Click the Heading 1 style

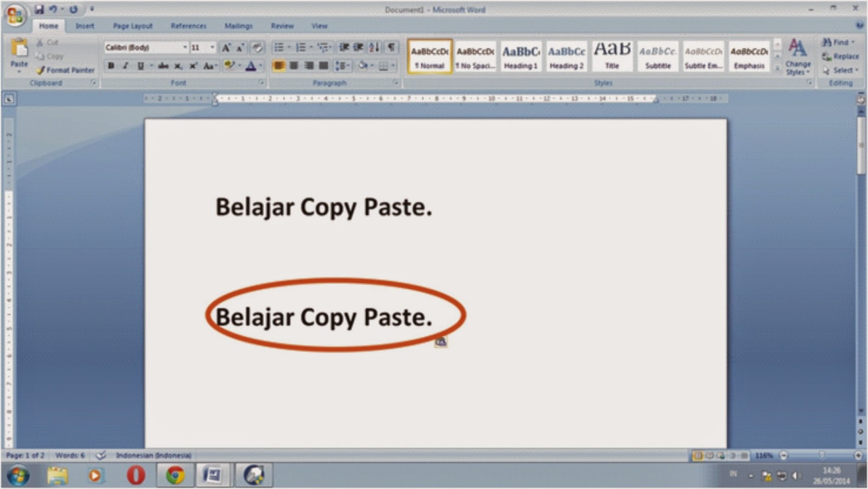click(x=520, y=56)
